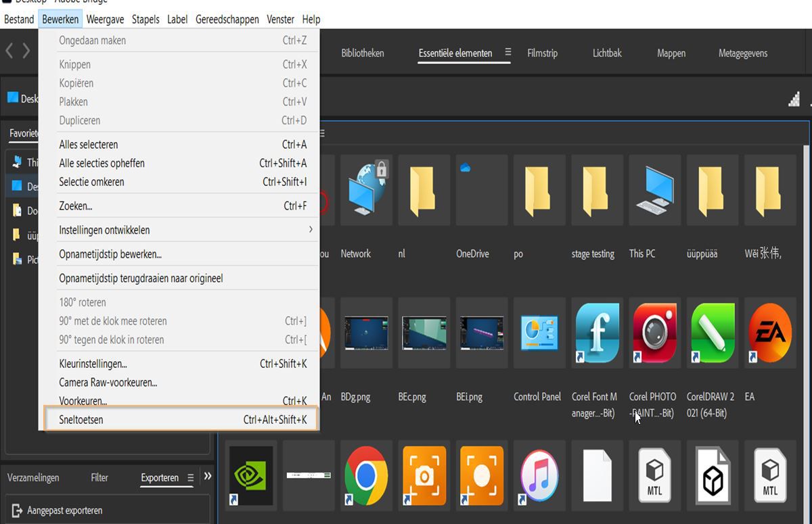Open the Weergave menu

[105, 19]
